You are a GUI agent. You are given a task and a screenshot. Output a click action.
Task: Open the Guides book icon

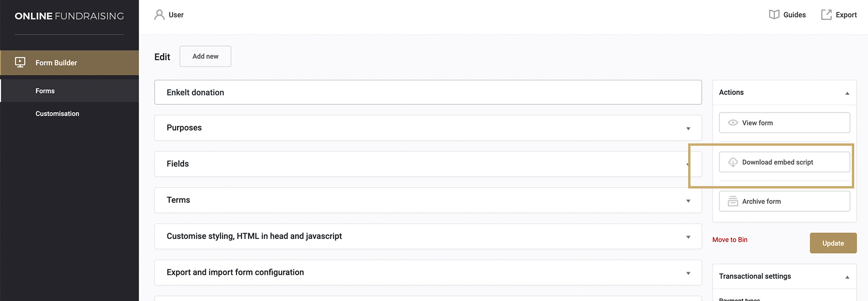[774, 15]
